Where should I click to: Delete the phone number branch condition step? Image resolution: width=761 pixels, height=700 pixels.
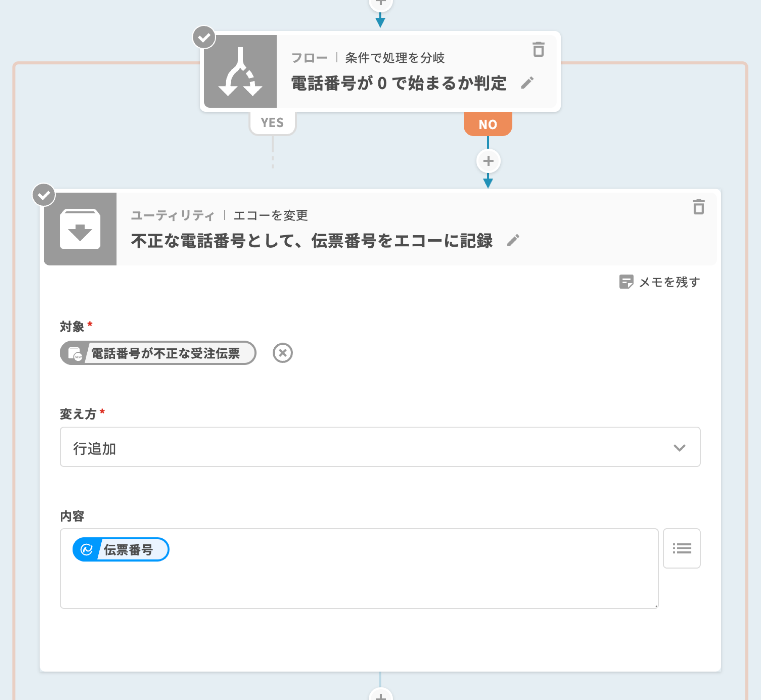(x=538, y=50)
